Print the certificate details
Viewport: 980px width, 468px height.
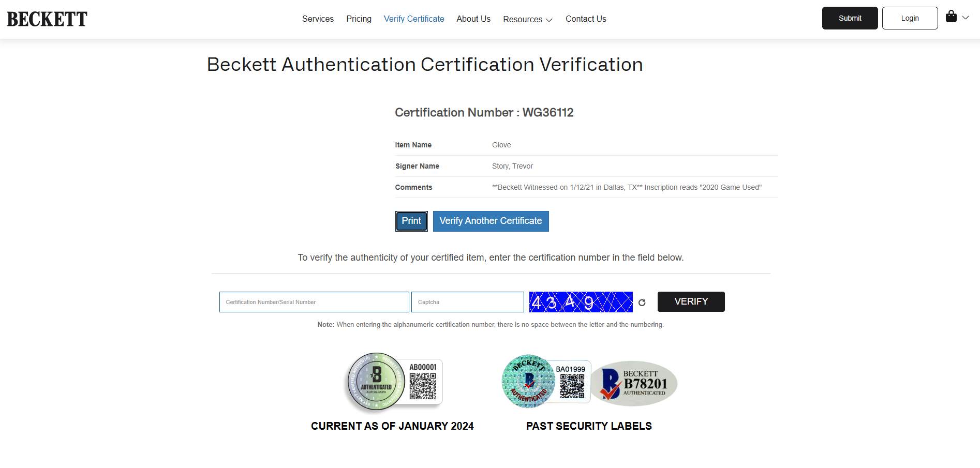[x=411, y=221]
